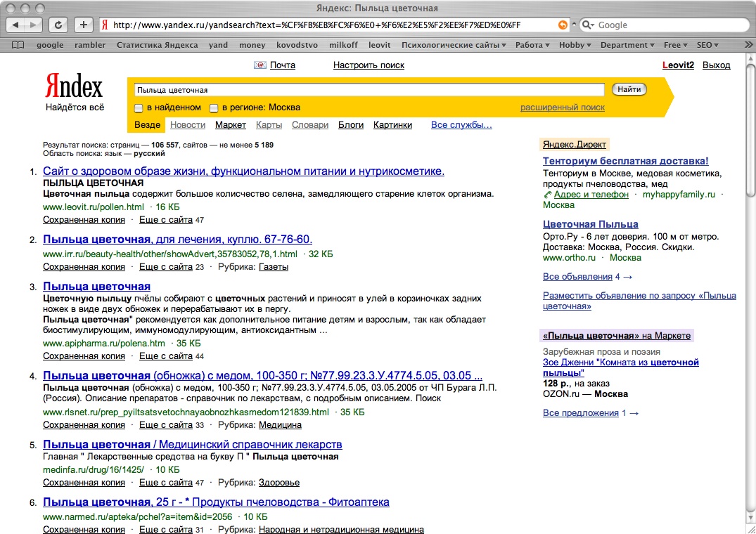
Task: Select the Везде tab
Action: 147,124
